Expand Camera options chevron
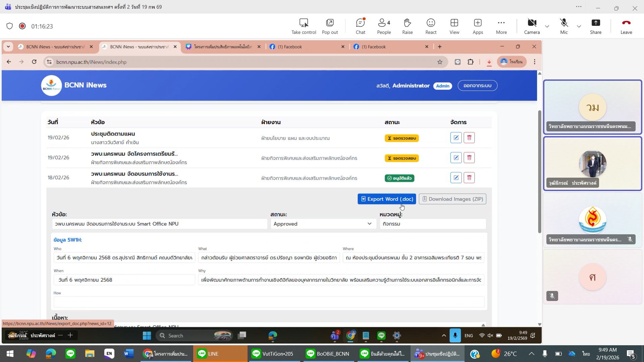The width and height of the screenshot is (644, 362). [x=547, y=26]
